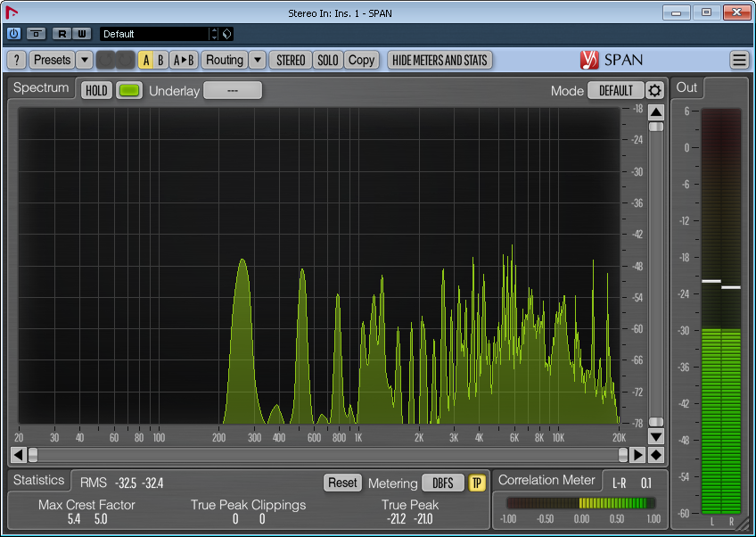Click the RMS value -32.5
Viewport: 756px width, 537px height.
[x=126, y=483]
